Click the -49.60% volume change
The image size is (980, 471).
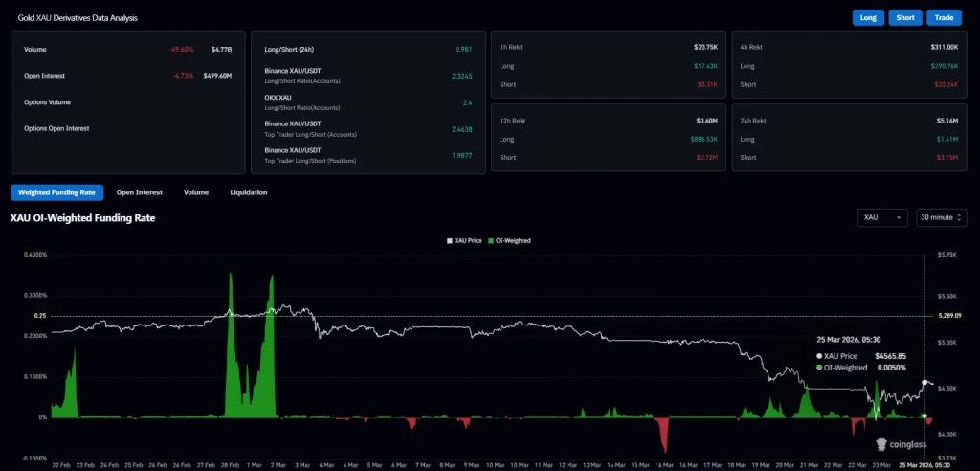click(x=181, y=50)
